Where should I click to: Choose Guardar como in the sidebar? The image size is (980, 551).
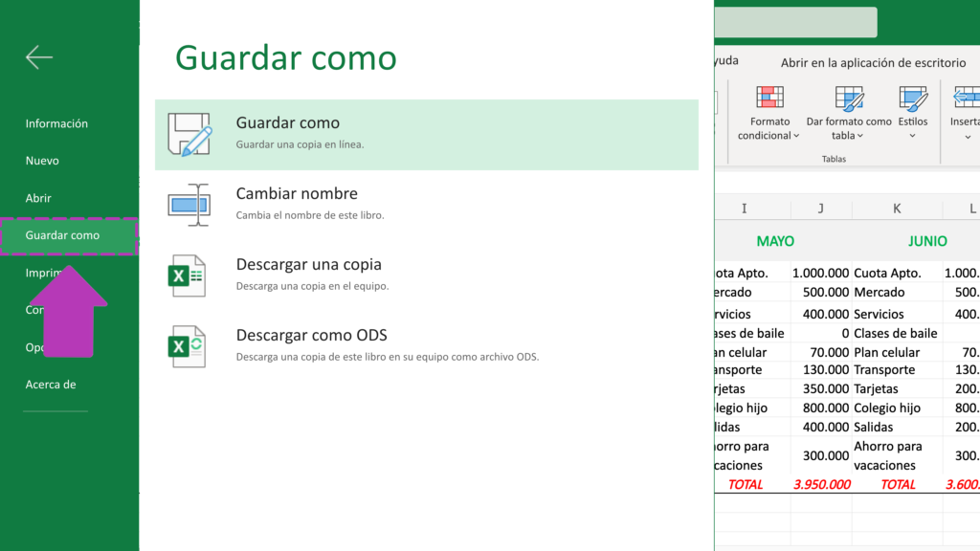[x=62, y=235]
